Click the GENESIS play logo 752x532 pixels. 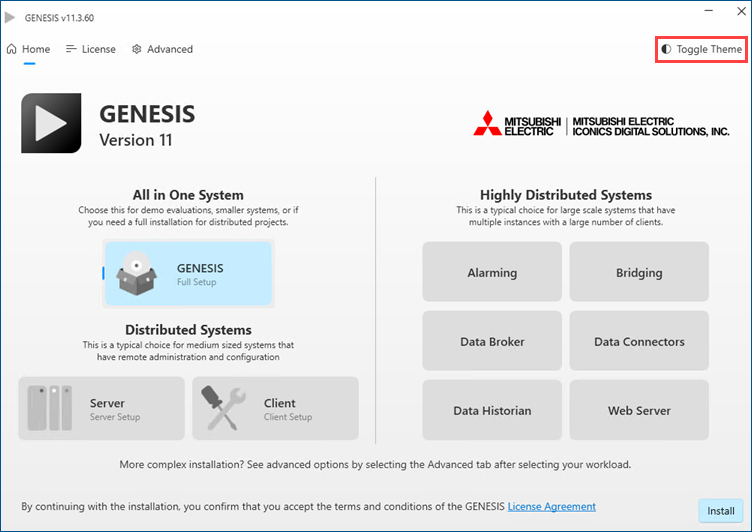tap(51, 123)
